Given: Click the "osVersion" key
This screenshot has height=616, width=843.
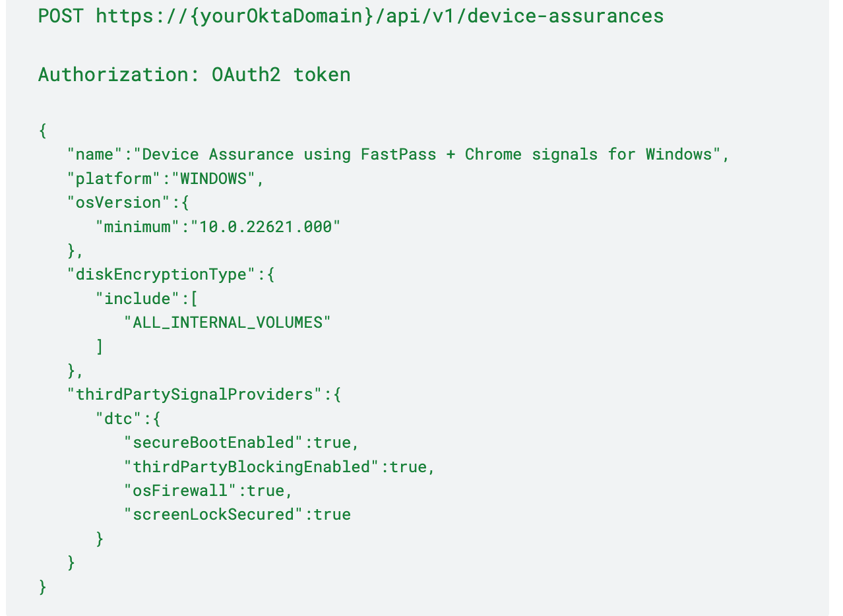Looking at the screenshot, I should (x=113, y=202).
